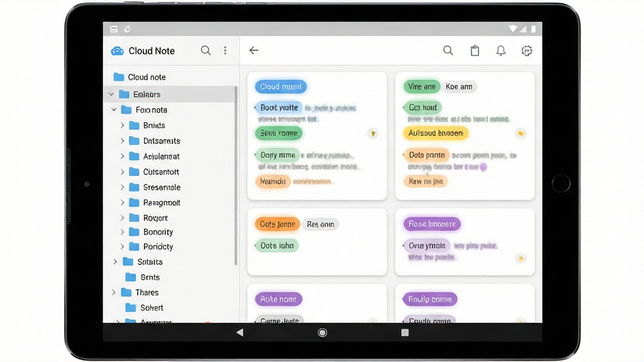
Task: Click the folder icon next to Thares
Action: (126, 292)
